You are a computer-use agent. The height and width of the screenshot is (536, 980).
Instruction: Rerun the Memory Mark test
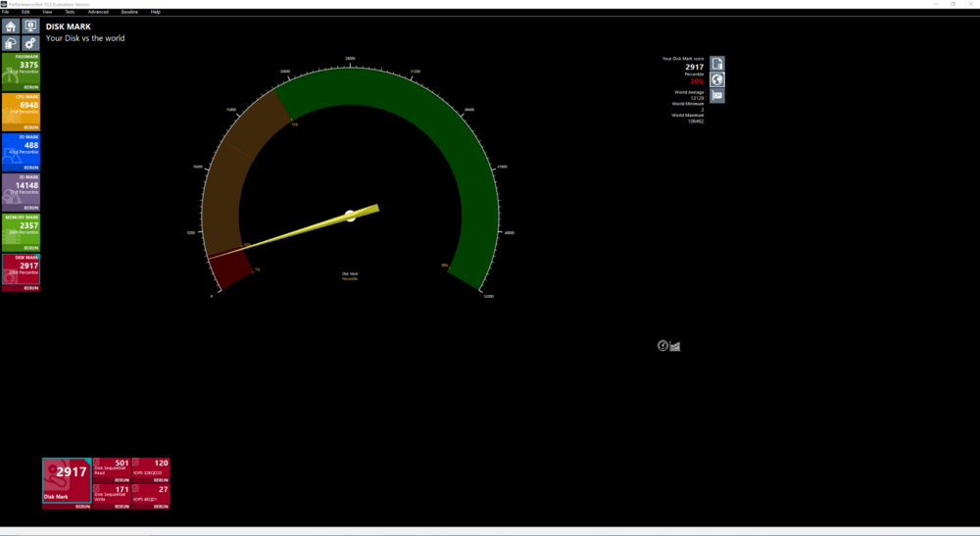click(31, 248)
